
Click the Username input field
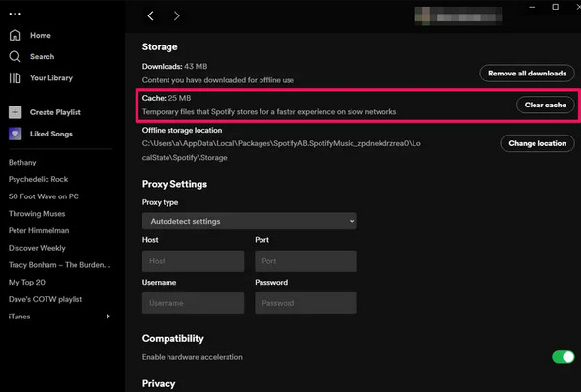click(x=193, y=303)
